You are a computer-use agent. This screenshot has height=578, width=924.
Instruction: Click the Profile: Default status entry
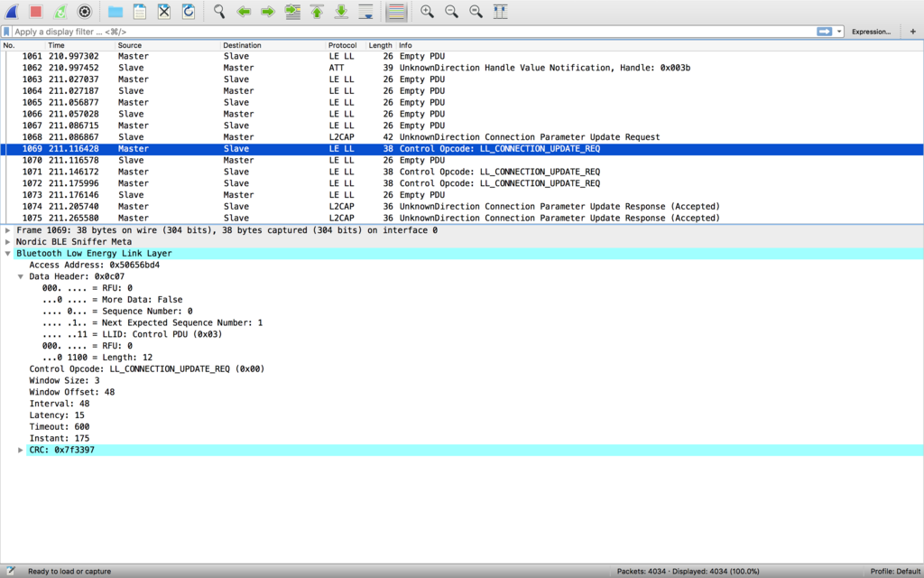click(x=895, y=572)
